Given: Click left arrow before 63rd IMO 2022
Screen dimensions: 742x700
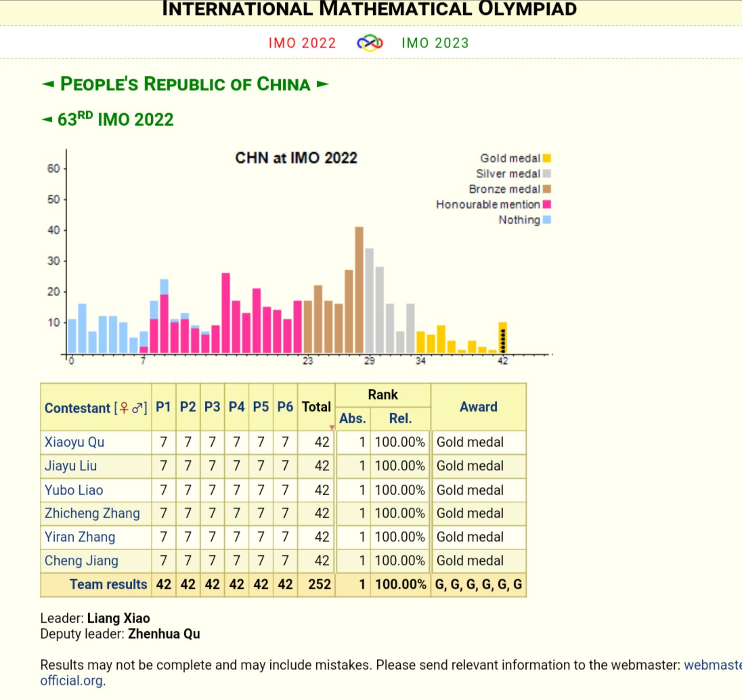Looking at the screenshot, I should pyautogui.click(x=47, y=120).
